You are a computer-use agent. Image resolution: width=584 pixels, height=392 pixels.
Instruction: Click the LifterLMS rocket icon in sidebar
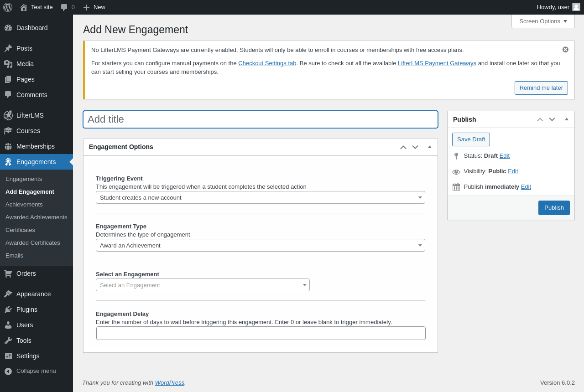tap(8, 115)
